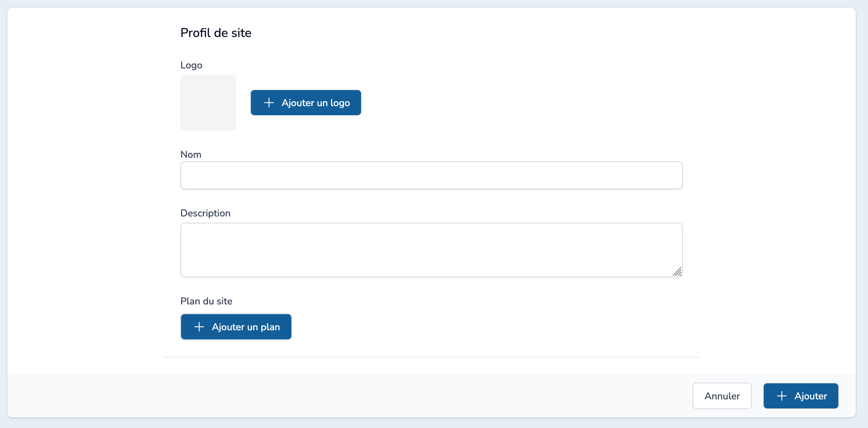Click the Ajouter un logo button

306,102
